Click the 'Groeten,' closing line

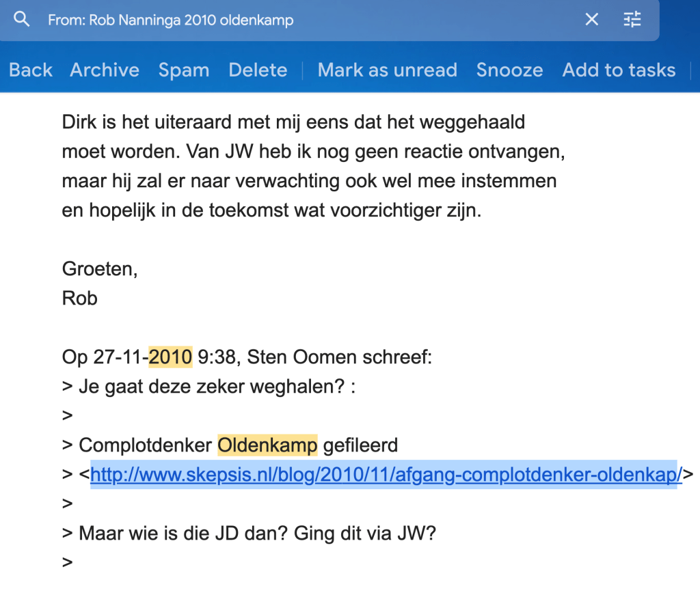pyautogui.click(x=100, y=269)
